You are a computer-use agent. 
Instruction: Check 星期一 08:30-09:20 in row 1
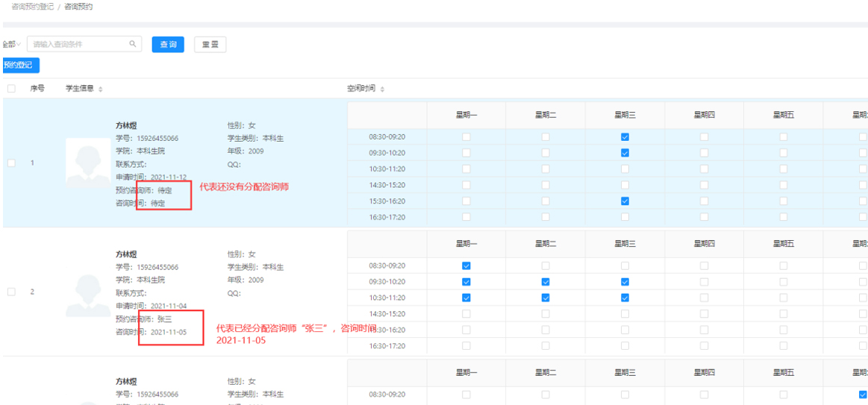(466, 136)
